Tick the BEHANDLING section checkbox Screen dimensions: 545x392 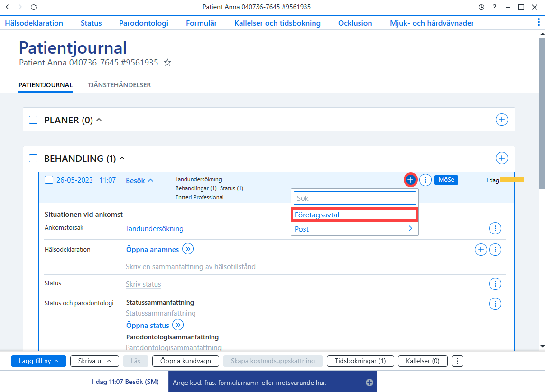point(33,159)
